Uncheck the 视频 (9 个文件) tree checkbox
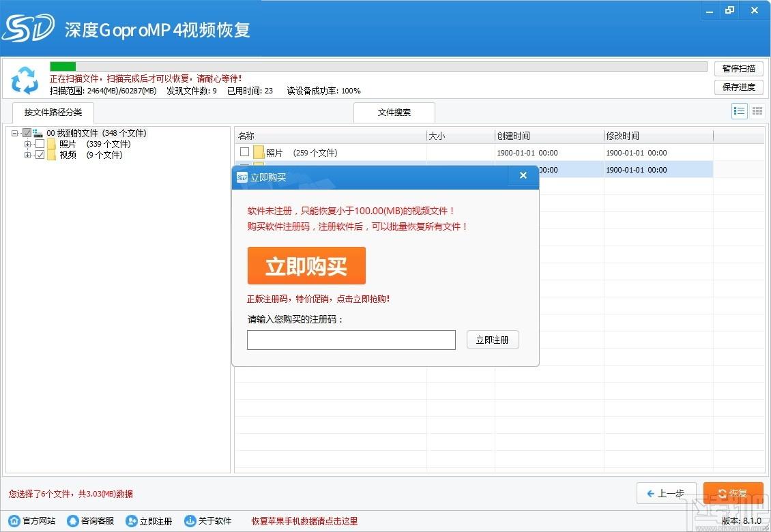Screen dimensions: 771x532 pos(40,154)
